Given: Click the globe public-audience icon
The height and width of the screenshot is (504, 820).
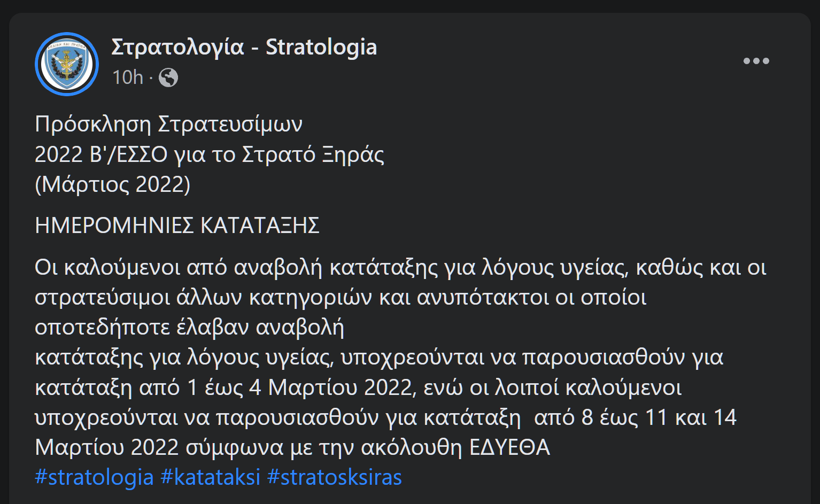Looking at the screenshot, I should click(168, 78).
